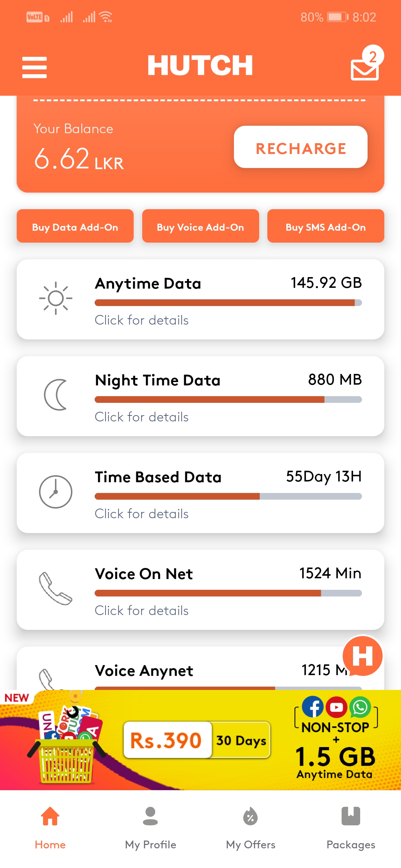The height and width of the screenshot is (868, 401).
Task: Tap the Packages bookmark icon
Action: pos(351,816)
